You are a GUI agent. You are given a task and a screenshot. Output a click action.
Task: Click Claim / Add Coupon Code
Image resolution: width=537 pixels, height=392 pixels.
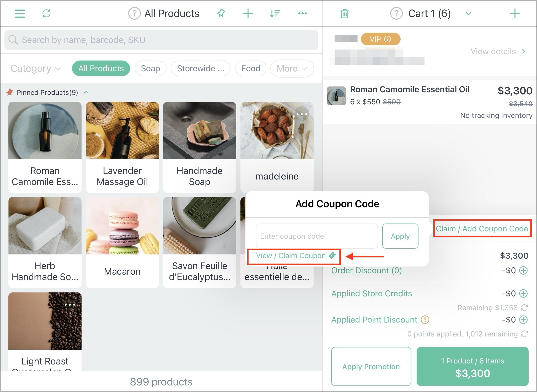point(482,228)
